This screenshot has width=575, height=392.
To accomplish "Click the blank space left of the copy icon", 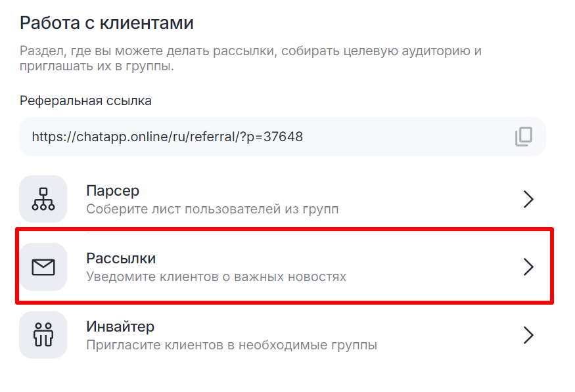I will tap(407, 137).
